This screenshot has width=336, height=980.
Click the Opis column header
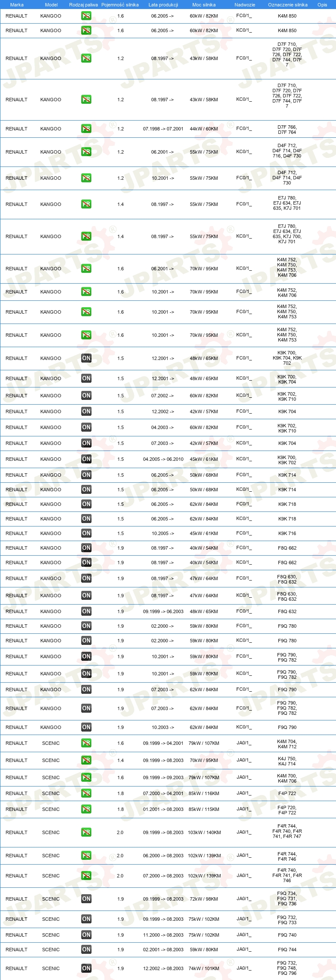click(x=322, y=5)
